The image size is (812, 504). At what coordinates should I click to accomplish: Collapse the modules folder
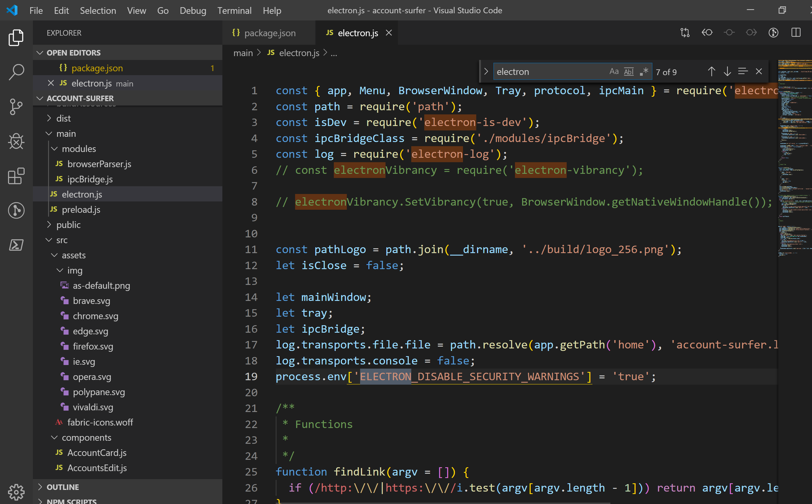pyautogui.click(x=79, y=149)
